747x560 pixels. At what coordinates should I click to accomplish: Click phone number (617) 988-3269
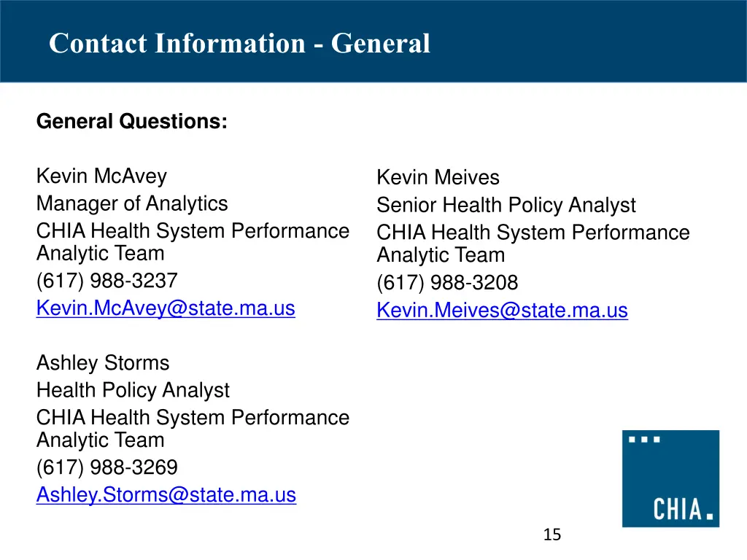click(x=107, y=467)
